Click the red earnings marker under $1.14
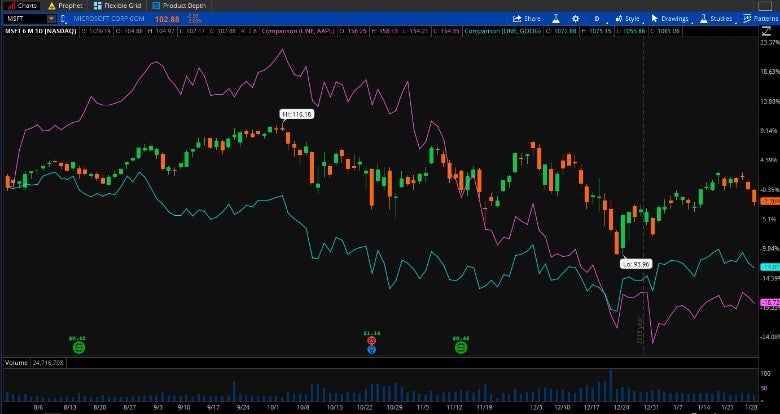 point(372,341)
